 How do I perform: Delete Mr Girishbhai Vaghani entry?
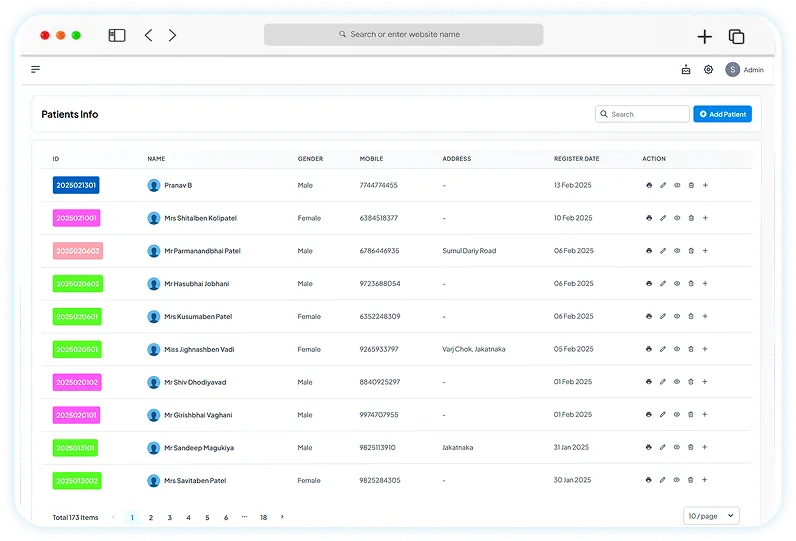click(x=690, y=414)
